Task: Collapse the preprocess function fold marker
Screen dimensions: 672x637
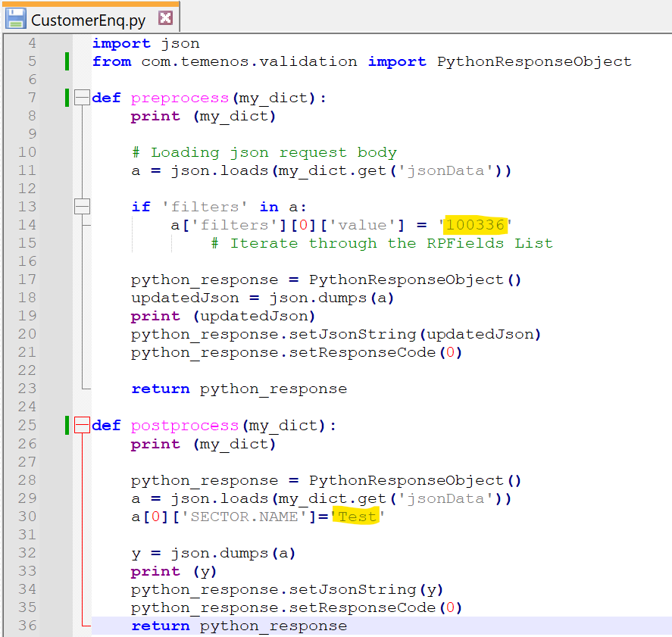Action: click(82, 98)
